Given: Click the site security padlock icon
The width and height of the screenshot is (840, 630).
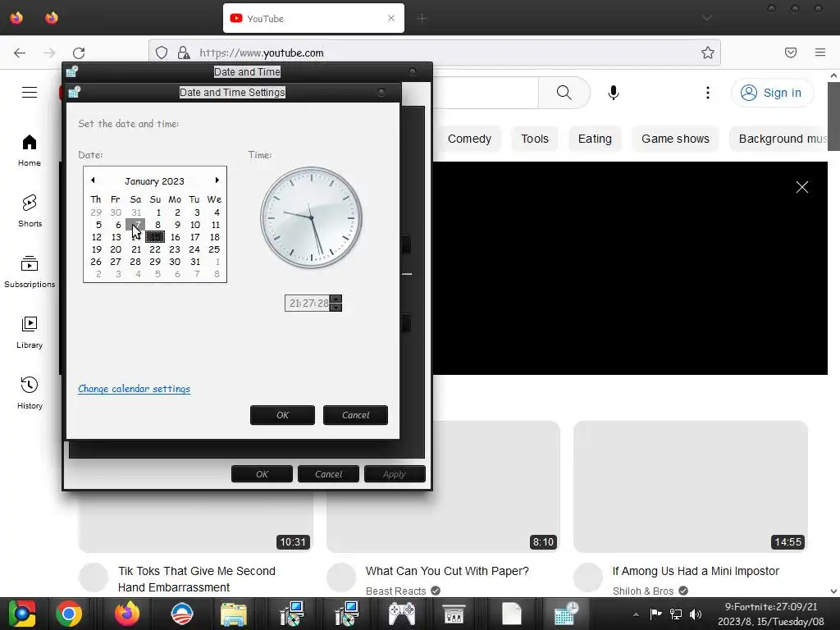Looking at the screenshot, I should [184, 52].
